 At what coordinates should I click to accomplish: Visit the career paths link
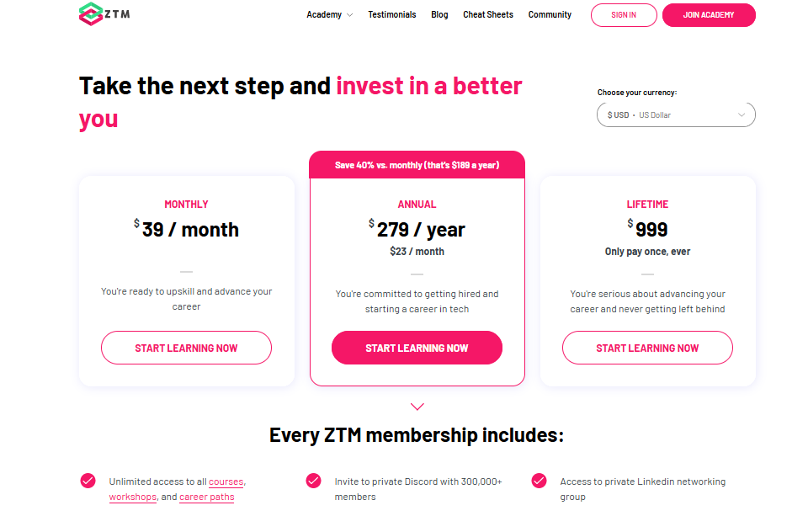pos(206,497)
